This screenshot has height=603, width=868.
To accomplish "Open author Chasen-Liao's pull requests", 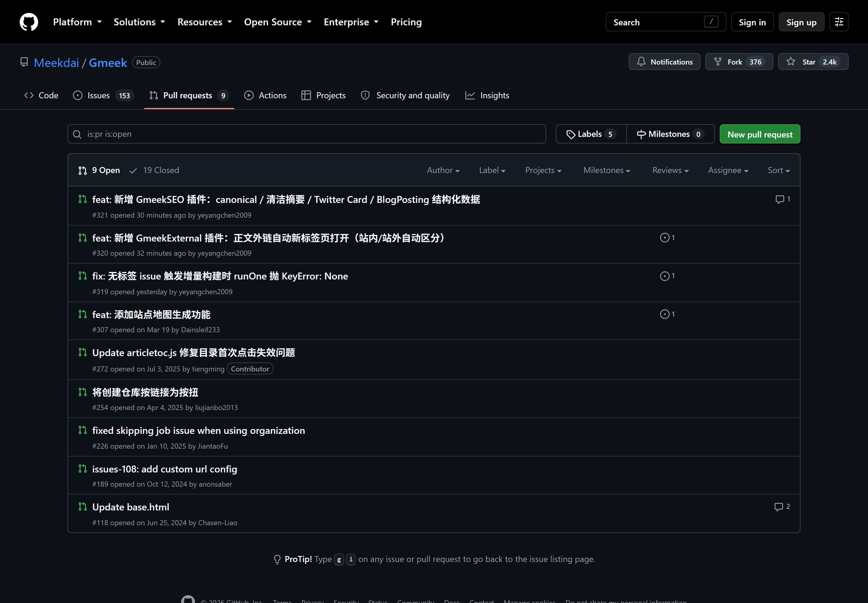I will pyautogui.click(x=218, y=522).
